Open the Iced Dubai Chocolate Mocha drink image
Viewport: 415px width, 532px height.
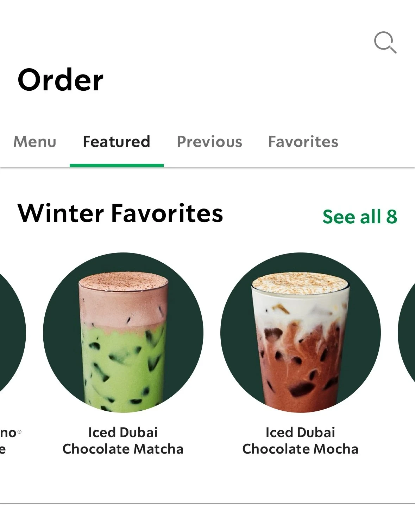coord(301,332)
